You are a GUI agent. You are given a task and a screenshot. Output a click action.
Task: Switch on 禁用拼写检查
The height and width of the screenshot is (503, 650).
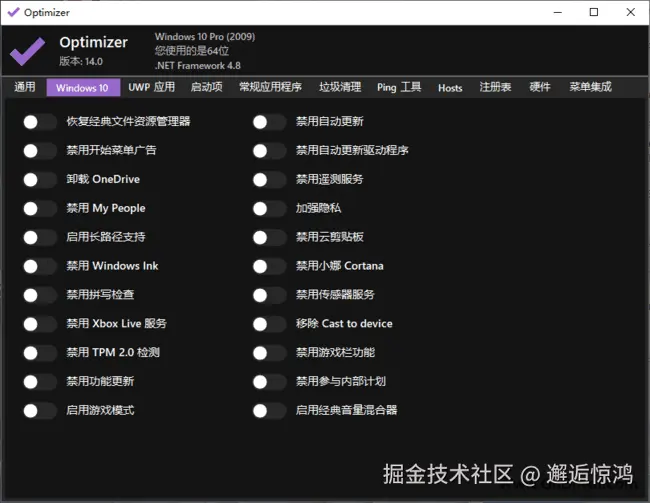(x=40, y=295)
